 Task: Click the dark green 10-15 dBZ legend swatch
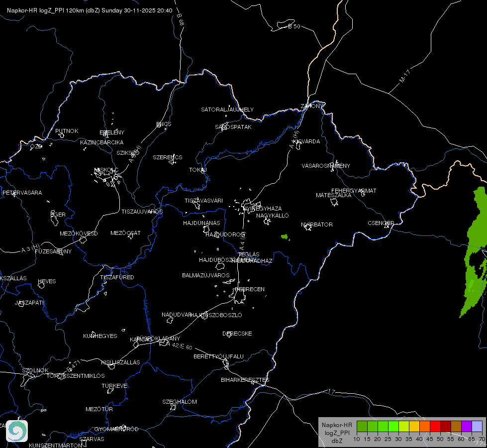point(362,426)
